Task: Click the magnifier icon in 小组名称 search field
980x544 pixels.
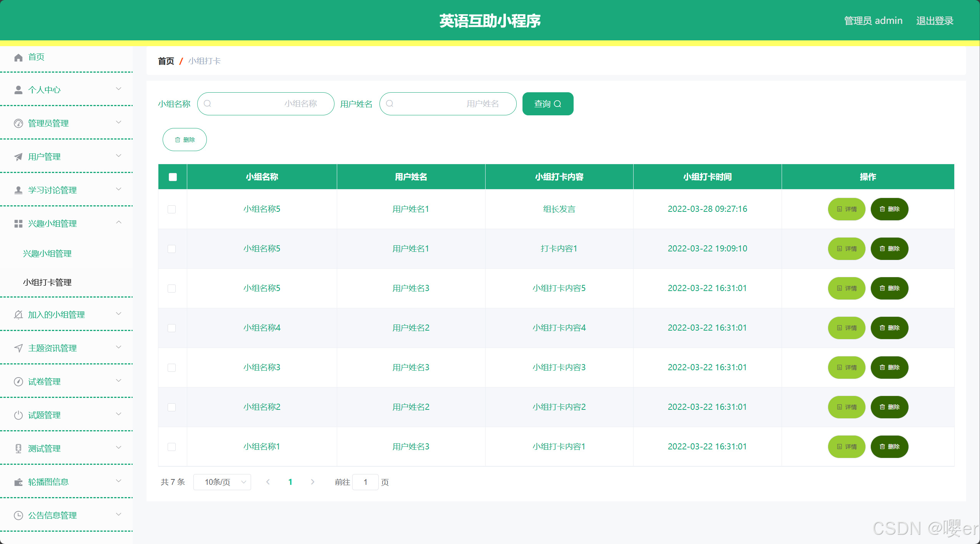Action: 207,104
